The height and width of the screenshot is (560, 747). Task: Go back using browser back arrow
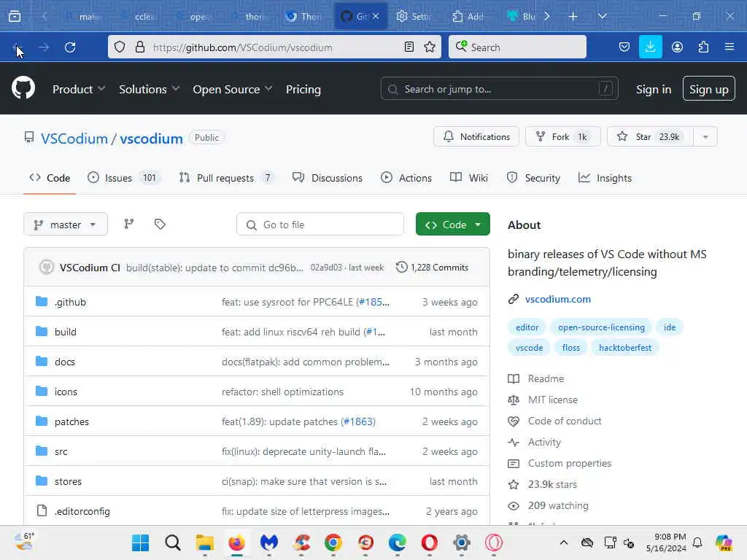[18, 47]
